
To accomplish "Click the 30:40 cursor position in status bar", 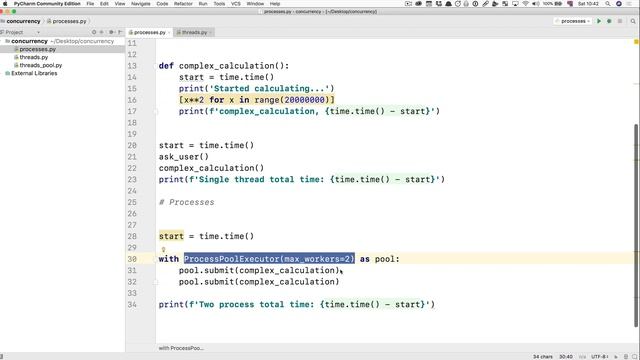I will click(566, 357).
